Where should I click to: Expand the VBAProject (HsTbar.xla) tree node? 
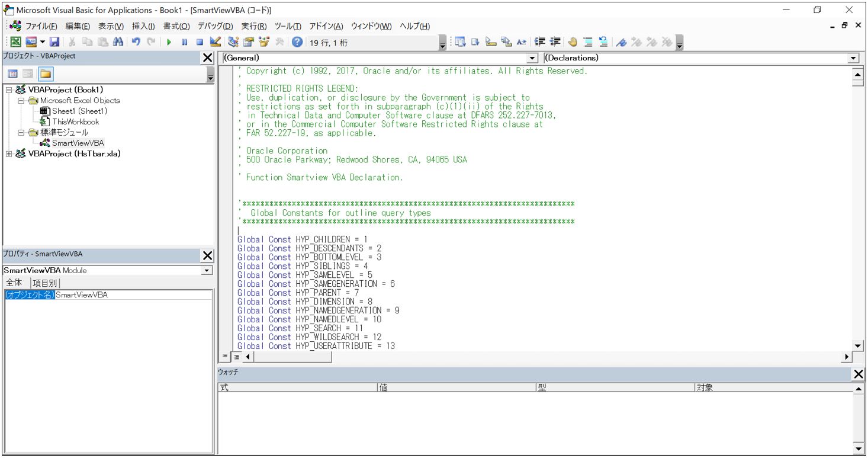(9, 154)
